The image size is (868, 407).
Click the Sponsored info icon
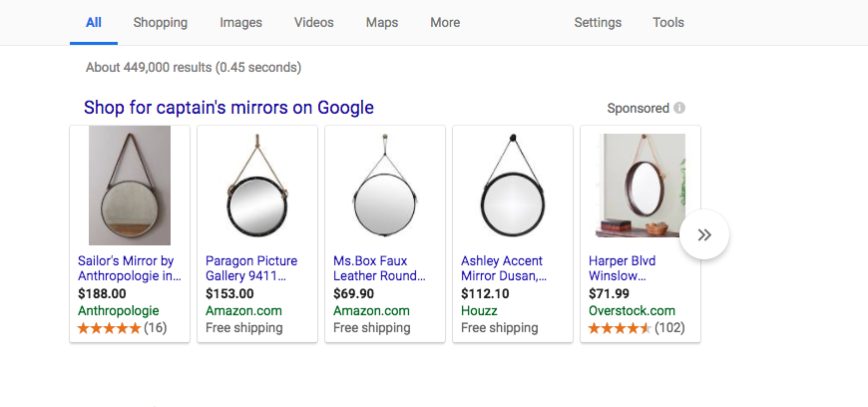click(x=679, y=108)
